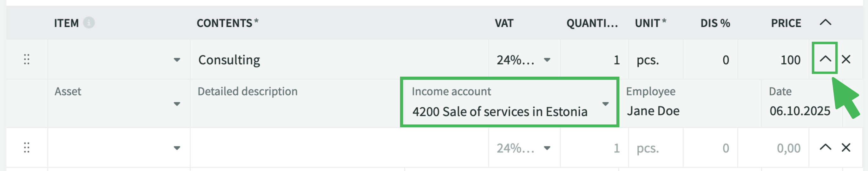
Task: Open item dropdown in the empty row
Action: pos(177,148)
